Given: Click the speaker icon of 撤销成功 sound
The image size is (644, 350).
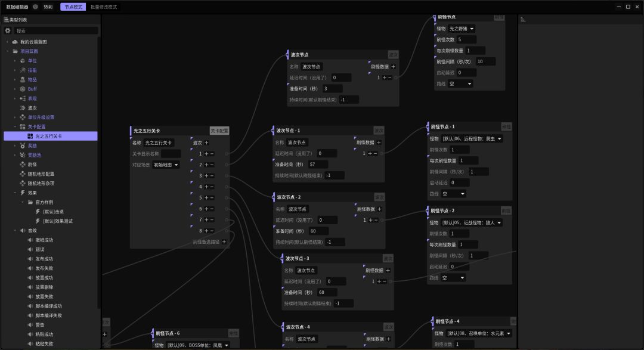Looking at the screenshot, I should coord(30,240).
